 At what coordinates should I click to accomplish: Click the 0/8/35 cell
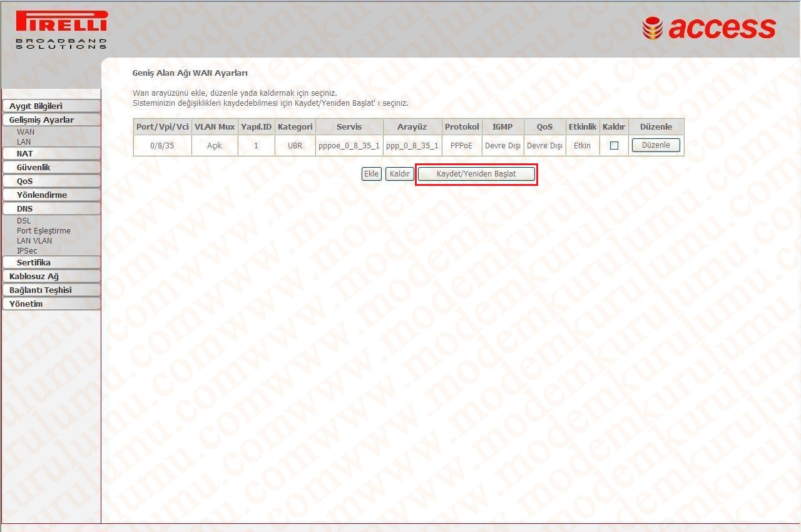pyautogui.click(x=163, y=145)
